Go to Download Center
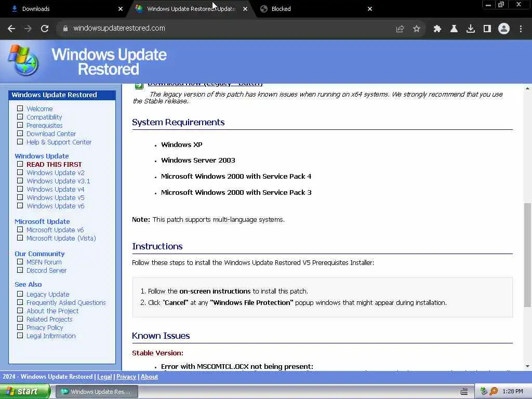Screen dimensions: 532x399 click(51, 134)
